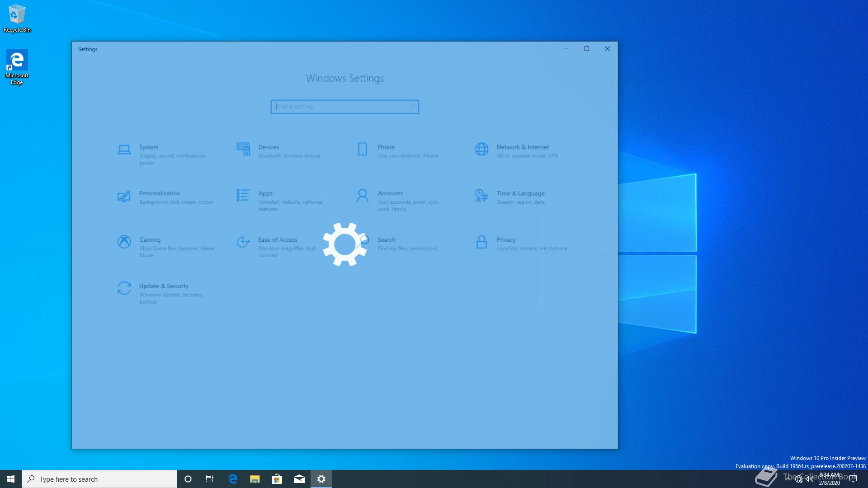Open the Privacy lock icon
The width and height of the screenshot is (868, 488).
click(x=481, y=242)
